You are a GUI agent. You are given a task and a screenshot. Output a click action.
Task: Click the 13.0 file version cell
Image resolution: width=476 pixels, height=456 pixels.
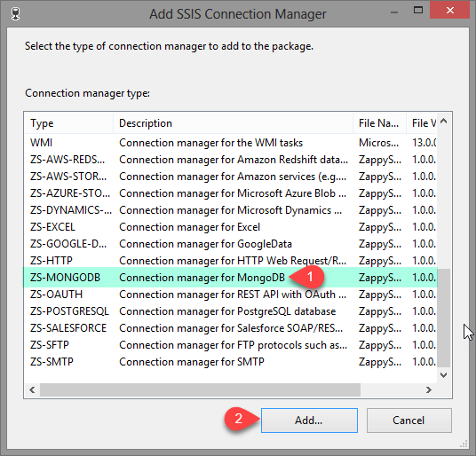424,143
